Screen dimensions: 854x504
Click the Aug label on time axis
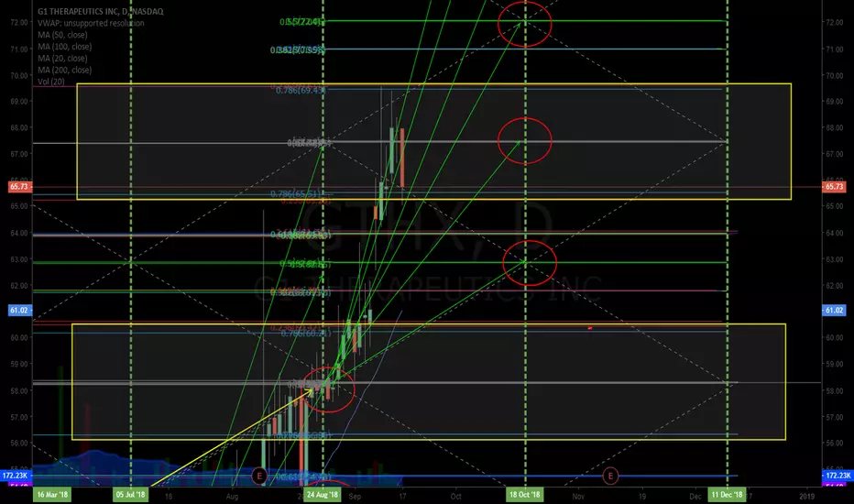[x=232, y=497]
